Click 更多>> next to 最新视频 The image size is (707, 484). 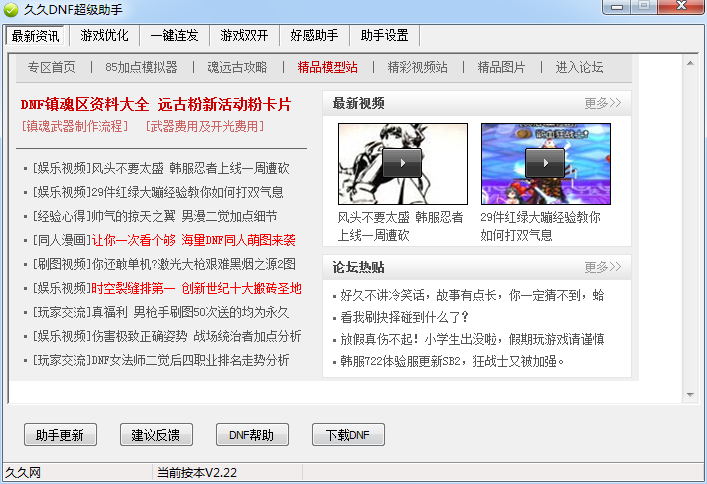point(603,103)
